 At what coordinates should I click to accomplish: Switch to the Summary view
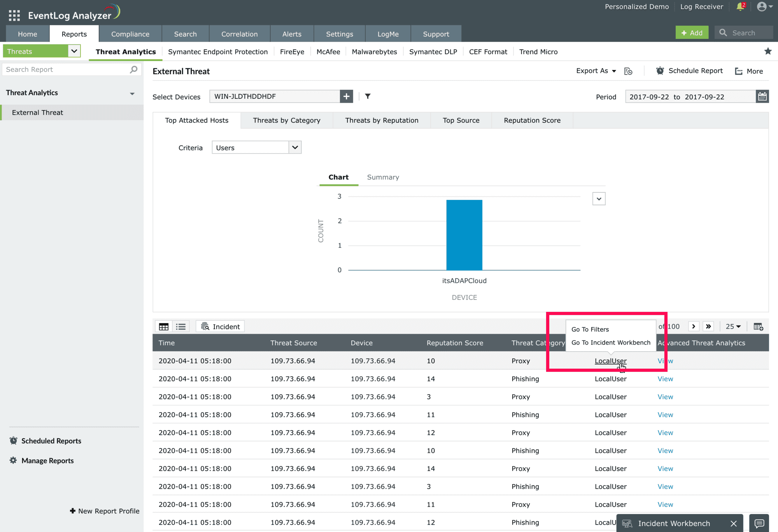pyautogui.click(x=383, y=177)
